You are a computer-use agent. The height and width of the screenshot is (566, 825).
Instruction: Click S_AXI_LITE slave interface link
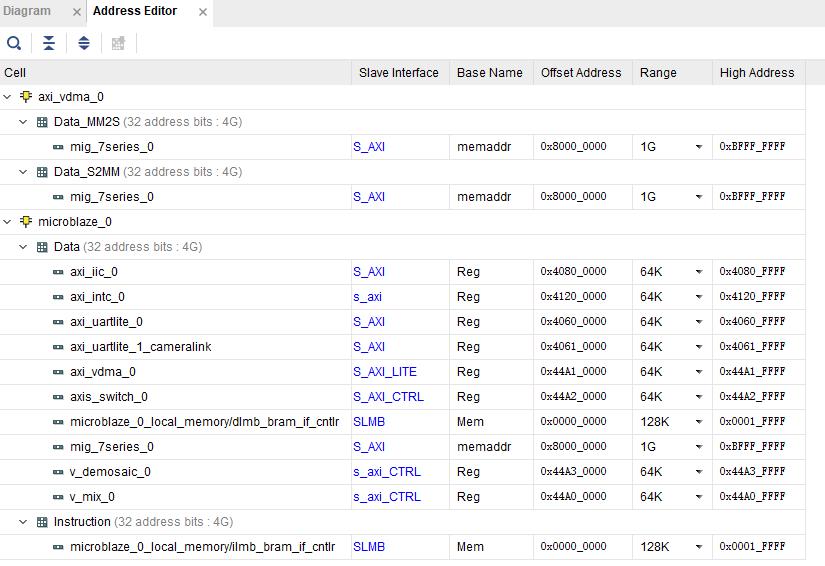pyautogui.click(x=385, y=372)
